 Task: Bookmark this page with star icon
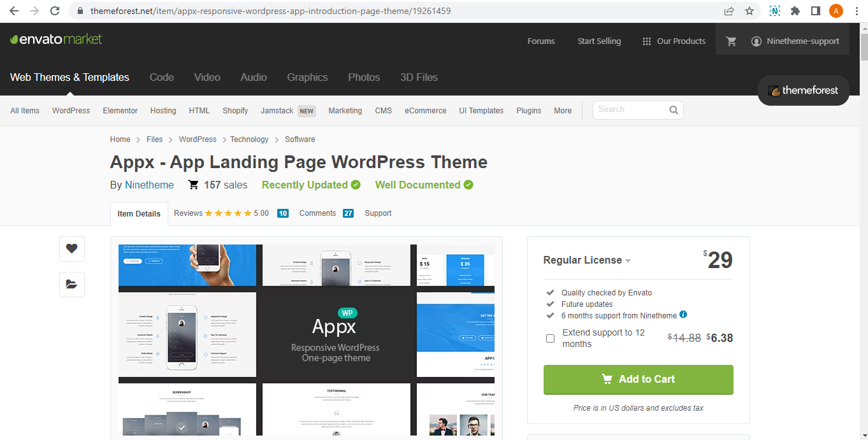point(749,11)
